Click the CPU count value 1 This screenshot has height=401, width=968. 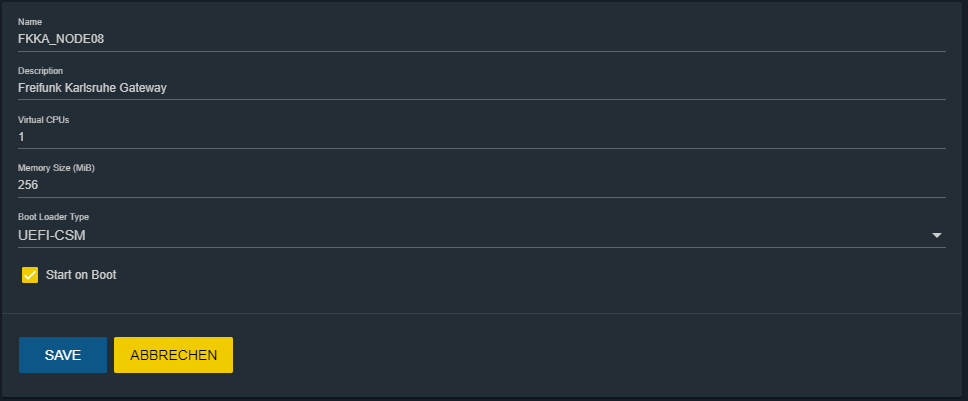[x=21, y=136]
